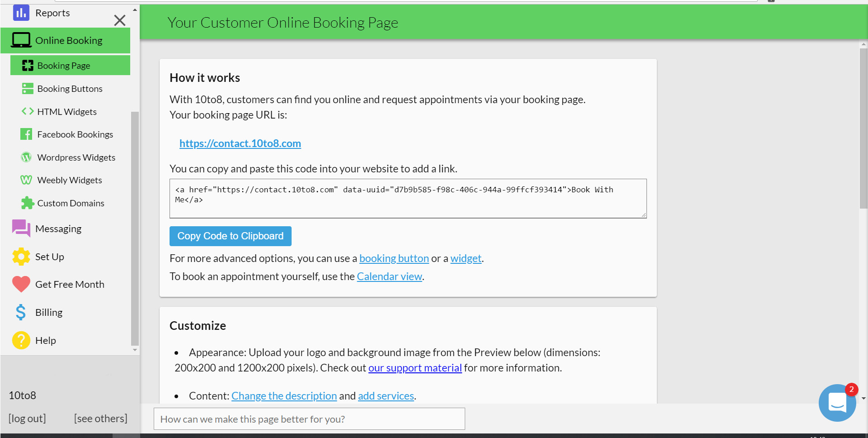Viewport: 868px width, 438px height.
Task: Open the Billing section
Action: [49, 312]
